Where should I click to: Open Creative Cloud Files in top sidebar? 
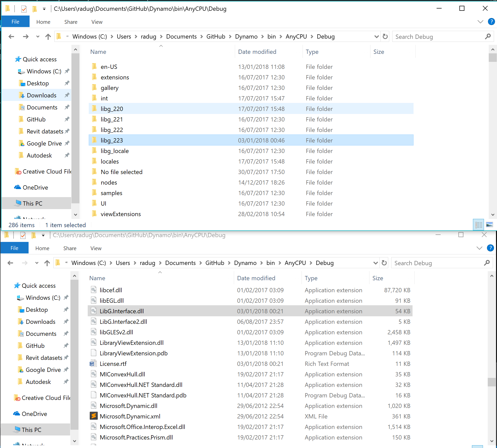pyautogui.click(x=43, y=172)
